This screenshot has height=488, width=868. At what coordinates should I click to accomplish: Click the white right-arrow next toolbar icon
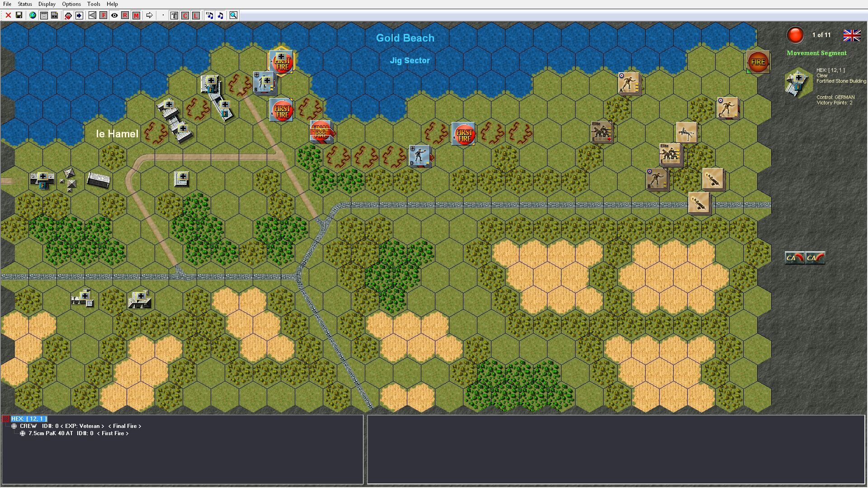pyautogui.click(x=149, y=15)
